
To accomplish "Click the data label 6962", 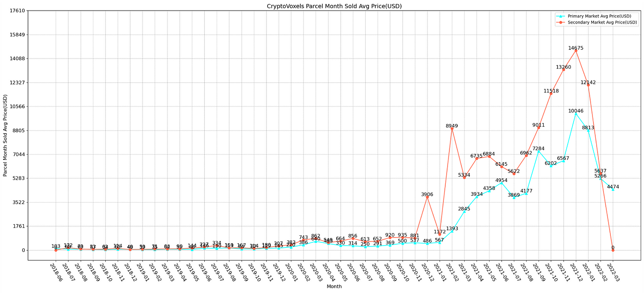I will pos(526,153).
